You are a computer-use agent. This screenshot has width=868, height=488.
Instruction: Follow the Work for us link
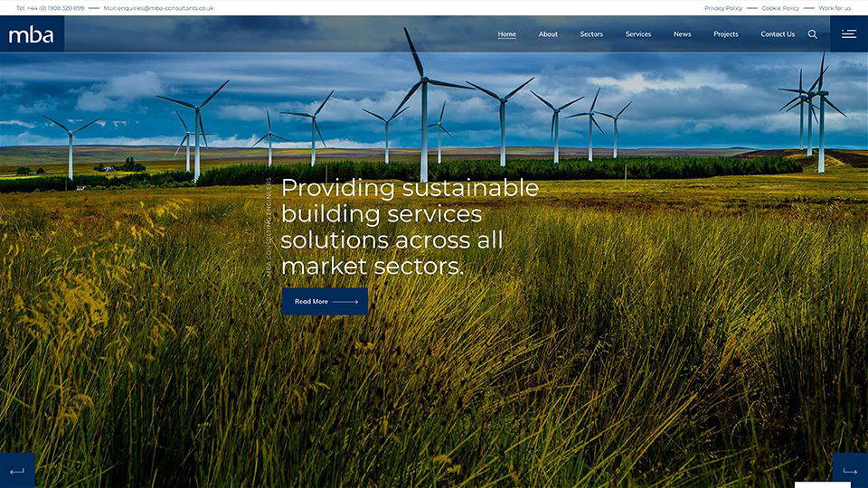click(x=835, y=8)
